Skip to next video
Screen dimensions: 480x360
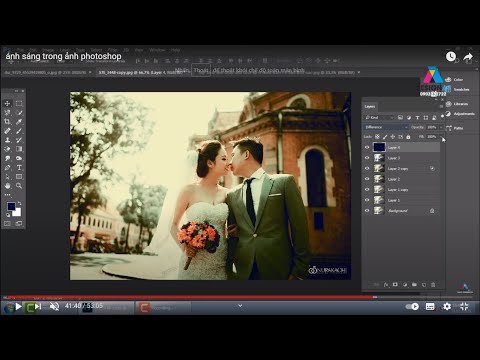click(38, 306)
